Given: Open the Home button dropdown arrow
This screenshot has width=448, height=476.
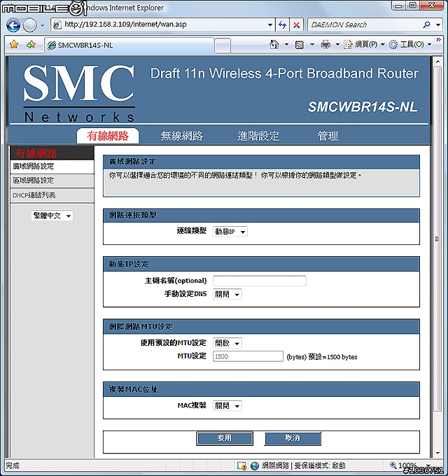Looking at the screenshot, I should [x=286, y=45].
